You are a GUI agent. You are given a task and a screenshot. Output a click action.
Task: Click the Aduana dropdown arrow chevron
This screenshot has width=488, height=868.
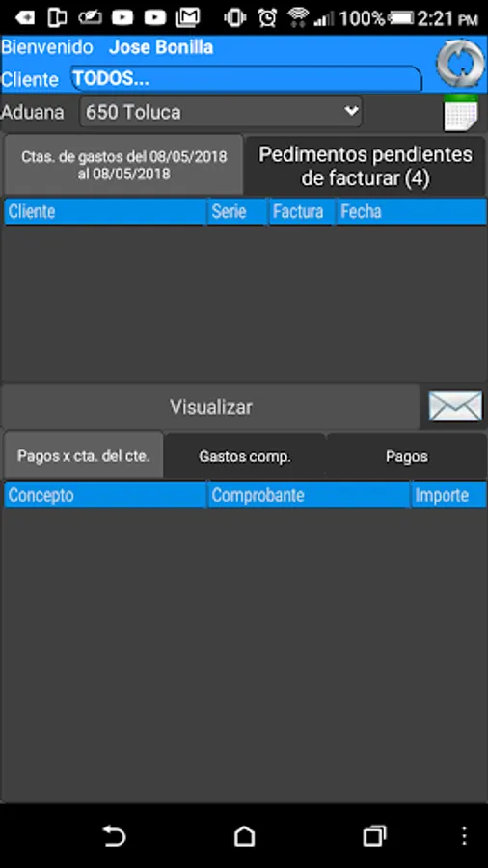[351, 111]
